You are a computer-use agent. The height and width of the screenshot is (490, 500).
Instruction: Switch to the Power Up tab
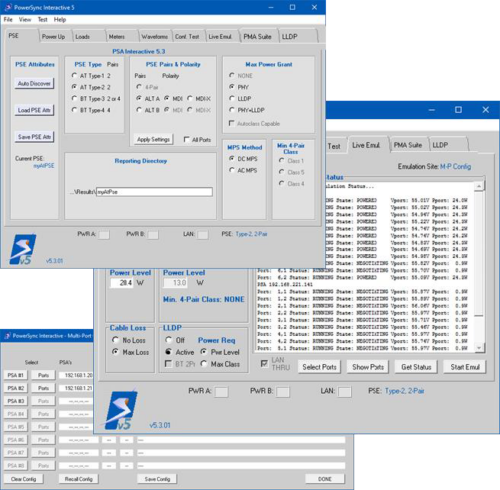click(x=54, y=37)
